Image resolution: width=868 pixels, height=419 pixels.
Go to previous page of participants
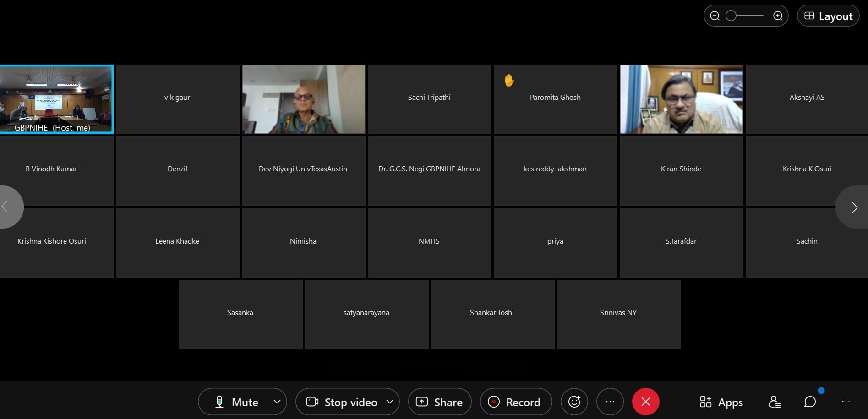(x=6, y=207)
